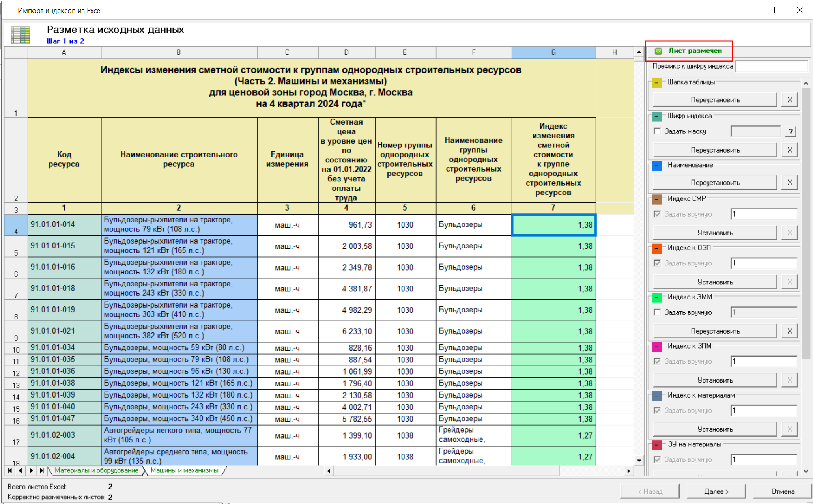Click the green check icon next to Лист размечен
This screenshot has height=504, width=813.
pyautogui.click(x=658, y=51)
